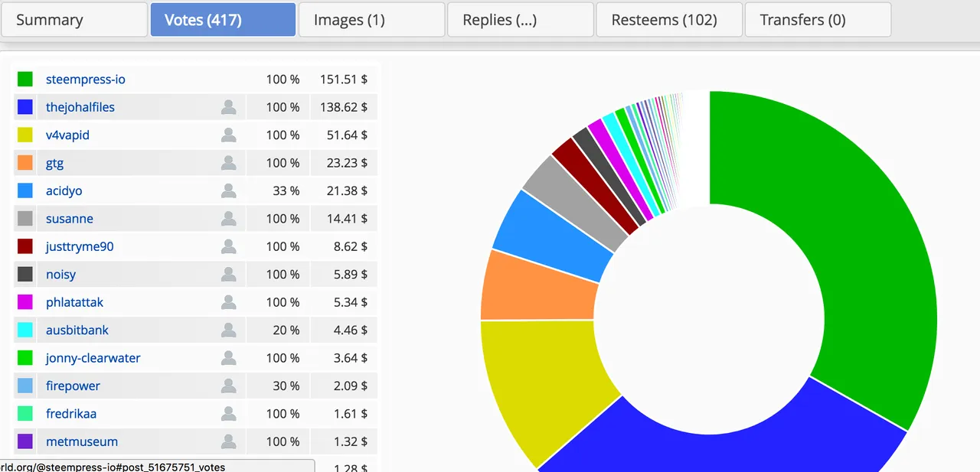Open justtryme90 voter profile link

pyautogui.click(x=80, y=247)
